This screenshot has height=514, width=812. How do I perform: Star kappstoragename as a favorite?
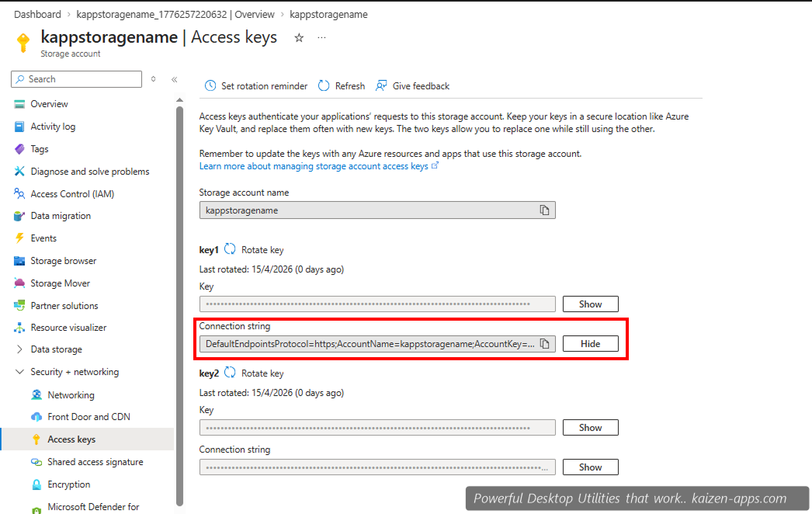click(299, 36)
